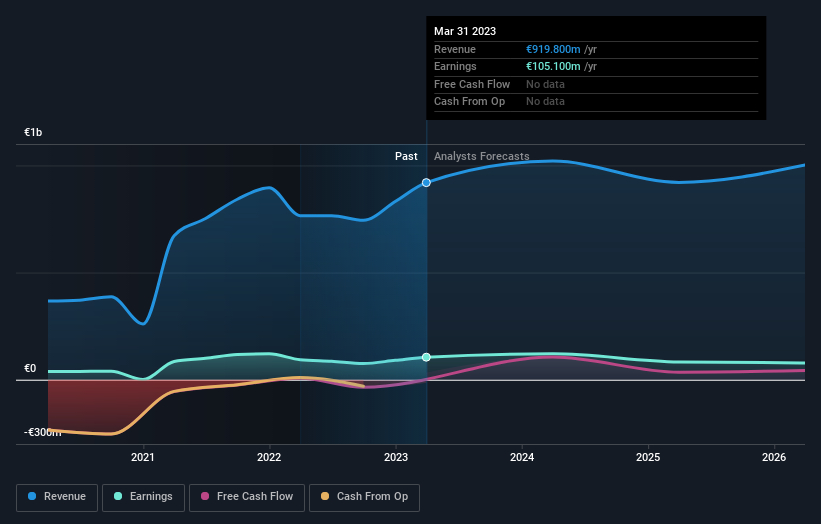Toggle the Revenue legend button
Viewport: 821px width, 524px height.
57,497
